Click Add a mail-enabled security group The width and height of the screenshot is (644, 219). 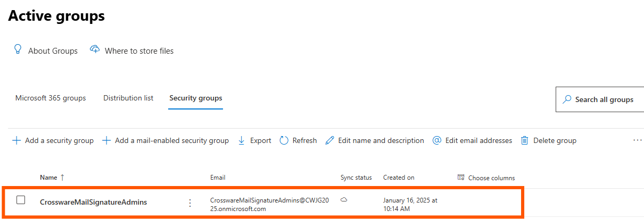point(165,140)
